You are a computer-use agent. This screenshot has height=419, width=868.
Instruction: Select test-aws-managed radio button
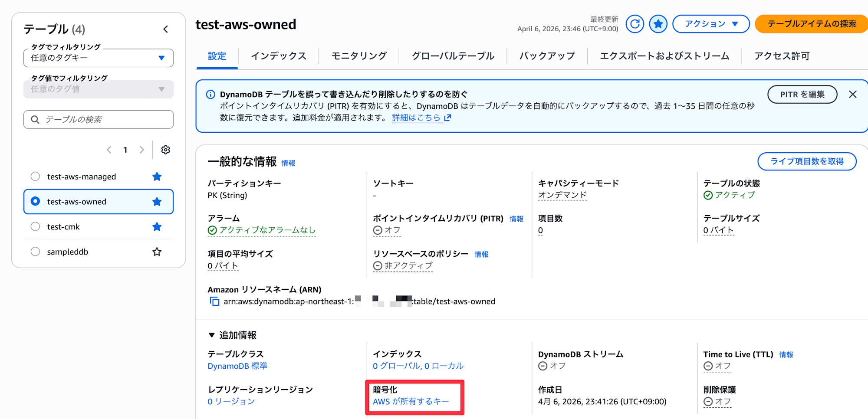36,177
